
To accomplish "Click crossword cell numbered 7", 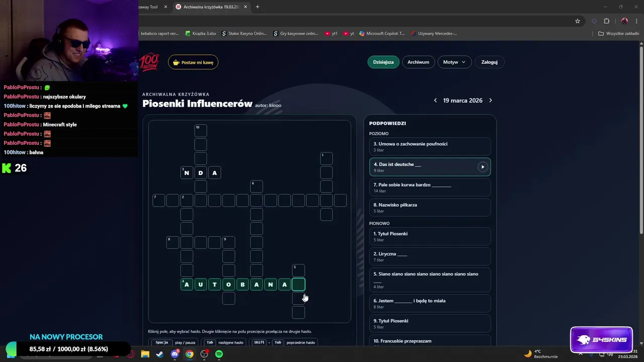I will pyautogui.click(x=159, y=201).
